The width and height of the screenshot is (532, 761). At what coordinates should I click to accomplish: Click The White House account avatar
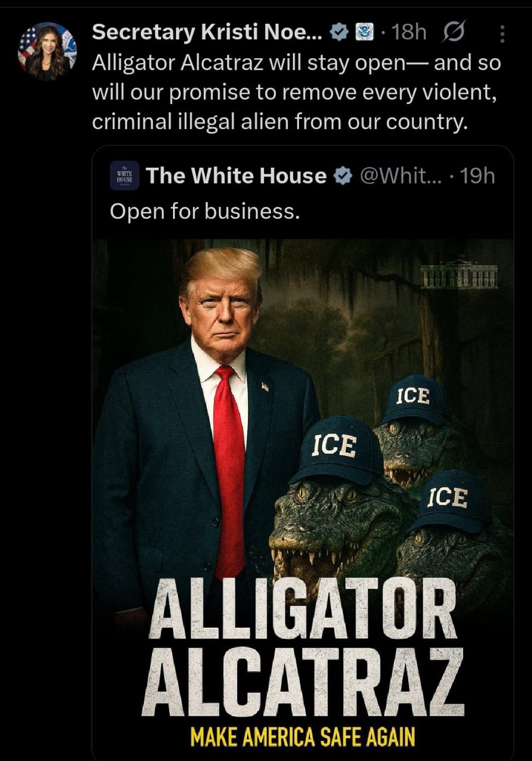[x=125, y=175]
